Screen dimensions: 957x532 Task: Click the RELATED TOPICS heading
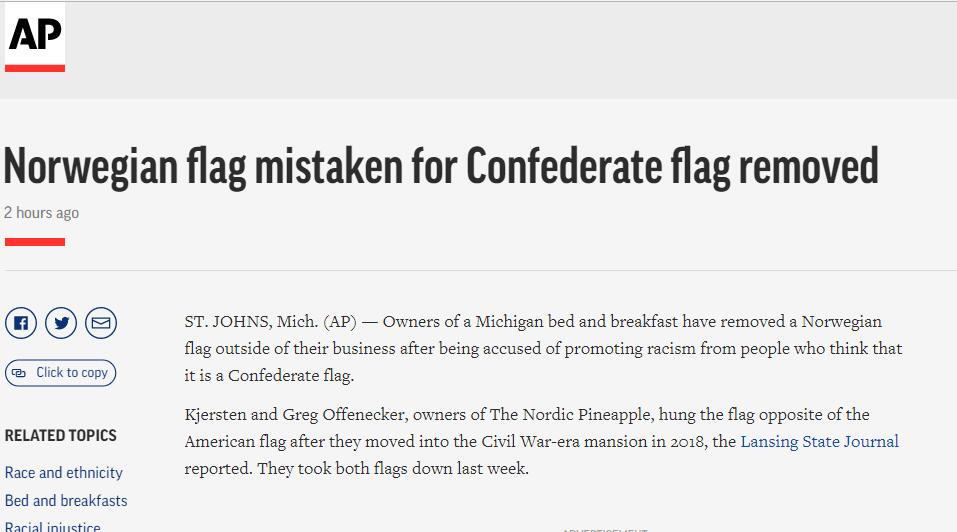pos(60,436)
